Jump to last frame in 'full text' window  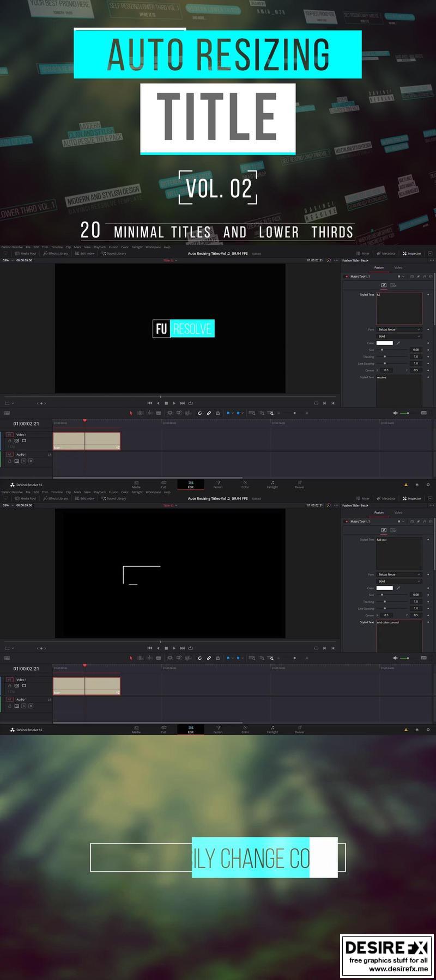coord(183,648)
